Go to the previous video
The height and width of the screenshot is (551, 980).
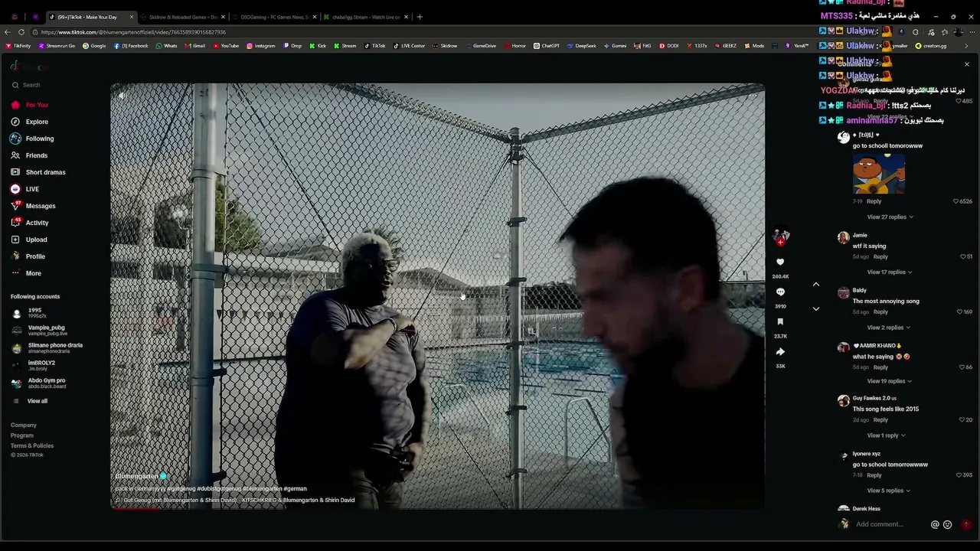tap(816, 285)
